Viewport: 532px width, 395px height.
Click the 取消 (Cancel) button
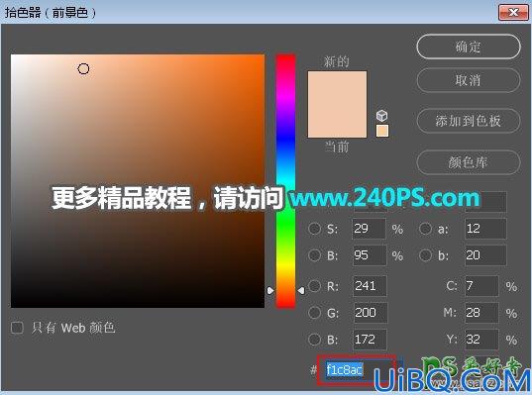469,80
